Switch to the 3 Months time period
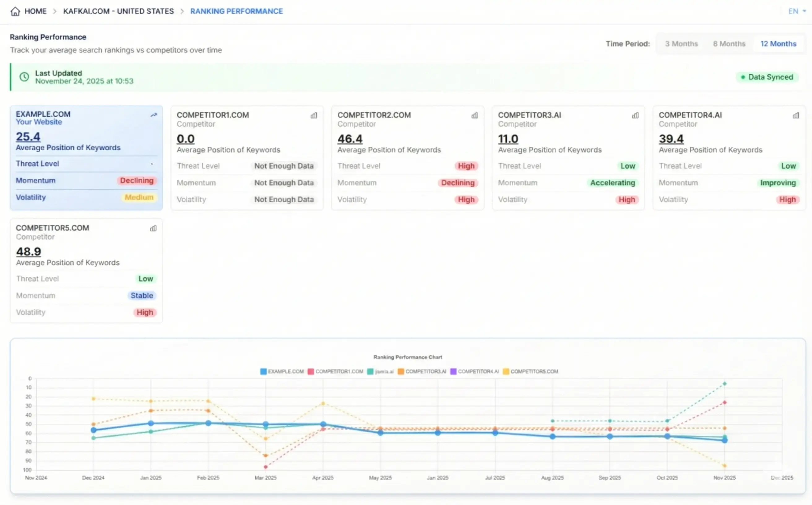 [681, 43]
